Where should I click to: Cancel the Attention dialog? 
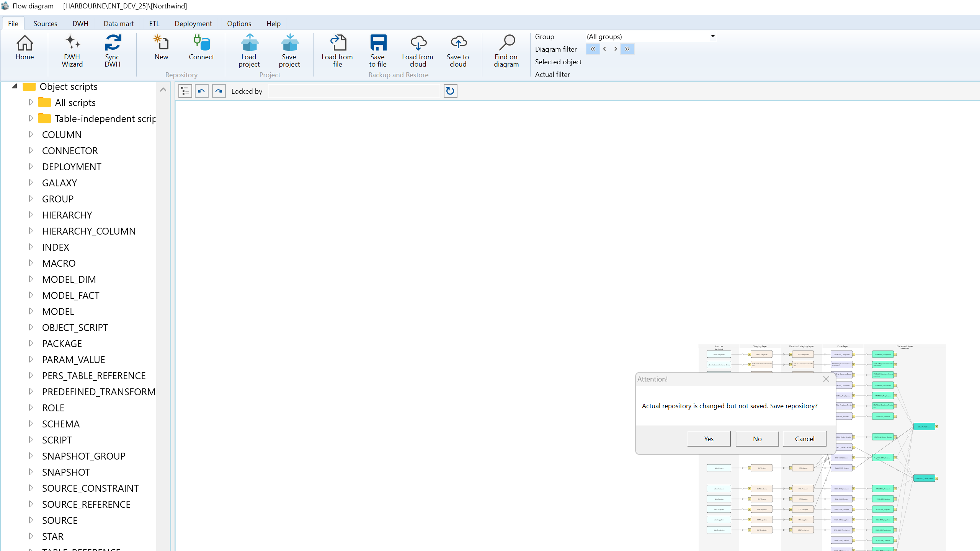[x=805, y=439]
